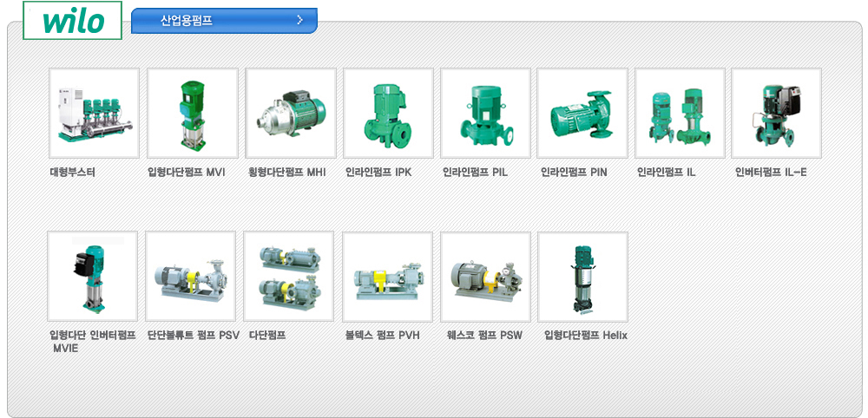The height and width of the screenshot is (418, 868).
Task: Click the 인라인펌프 PIL text label
Action: [x=475, y=172]
